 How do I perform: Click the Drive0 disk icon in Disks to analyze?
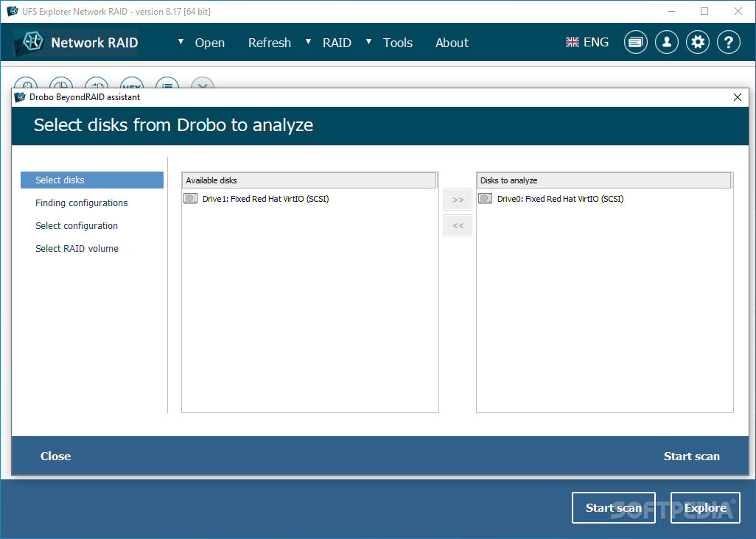tap(485, 199)
